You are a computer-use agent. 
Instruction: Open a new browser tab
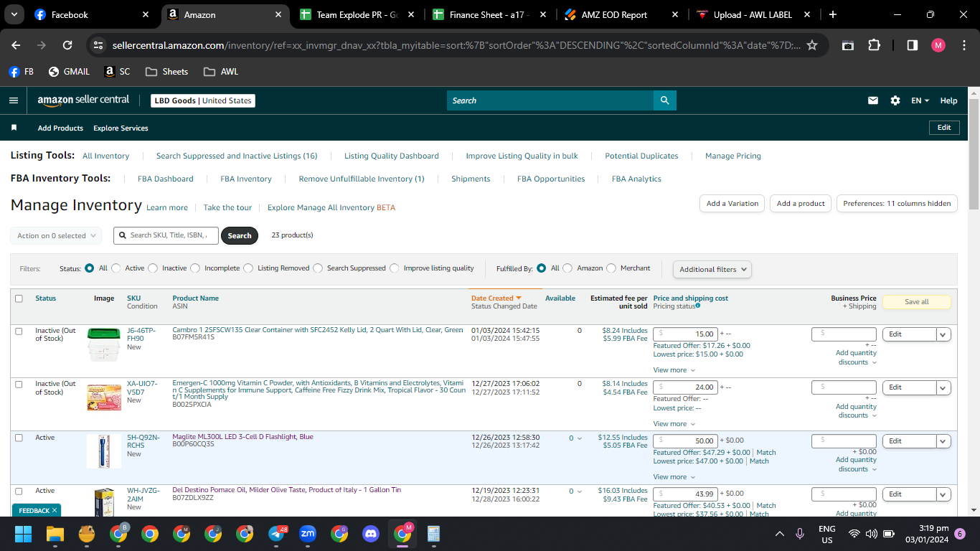coord(832,14)
